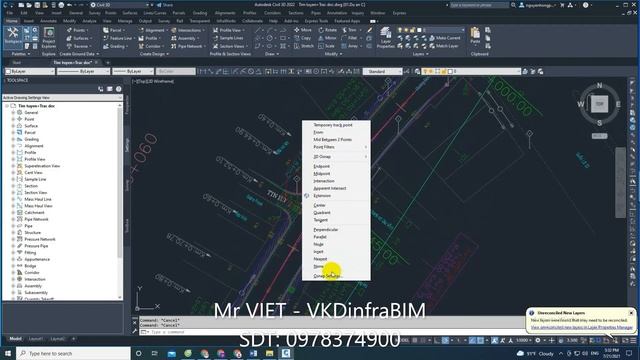Expand the General node in Settings tree
640x360 pixels.
coord(13,112)
